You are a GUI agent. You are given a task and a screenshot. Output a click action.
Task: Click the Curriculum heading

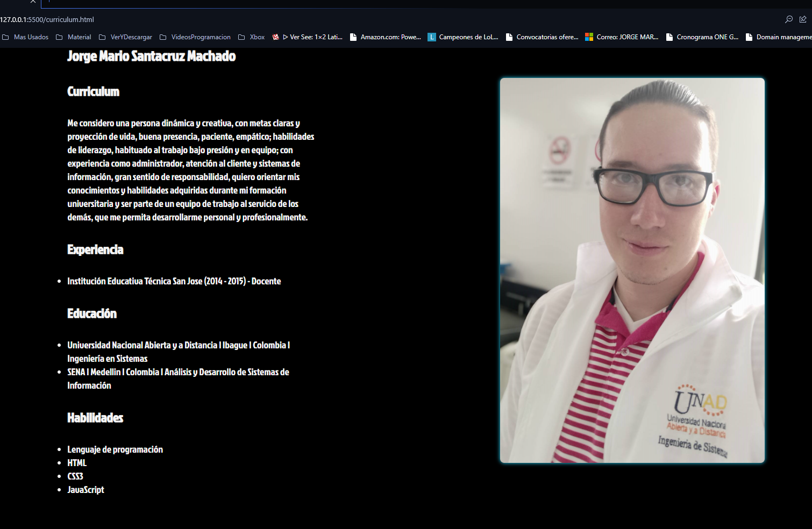94,91
